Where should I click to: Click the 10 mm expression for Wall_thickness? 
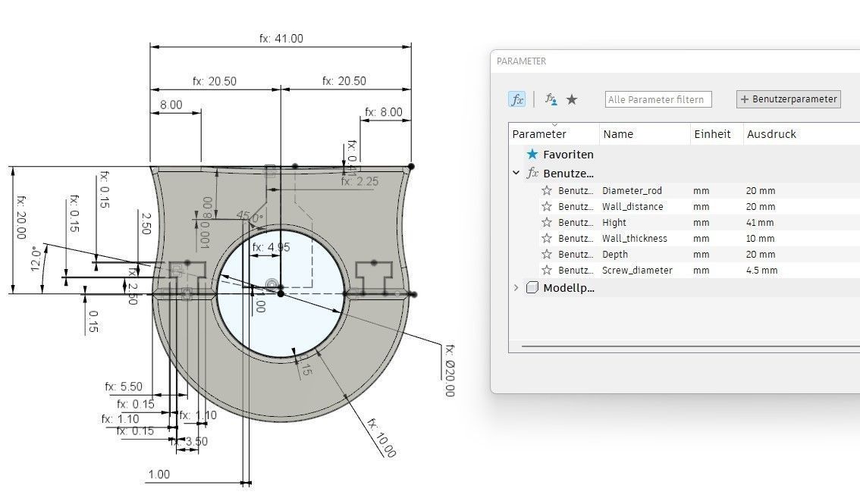click(760, 238)
